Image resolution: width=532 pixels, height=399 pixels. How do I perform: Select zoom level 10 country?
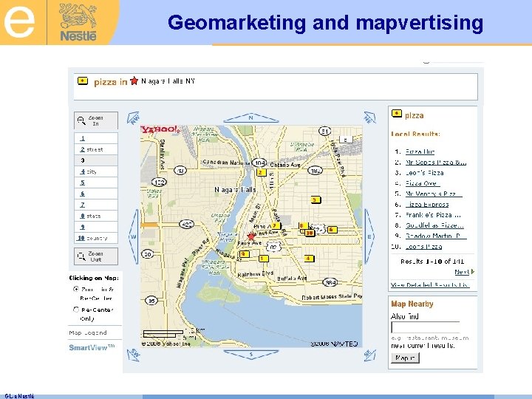point(96,238)
